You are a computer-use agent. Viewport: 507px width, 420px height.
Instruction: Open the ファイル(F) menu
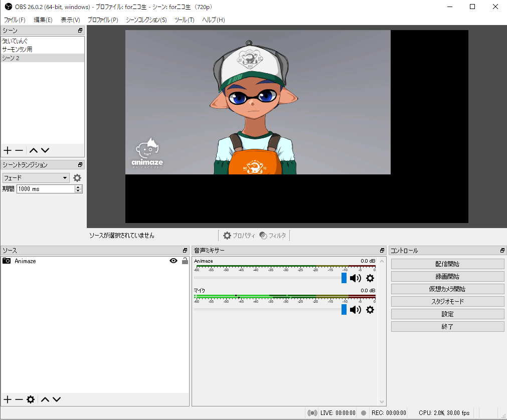[x=15, y=20]
